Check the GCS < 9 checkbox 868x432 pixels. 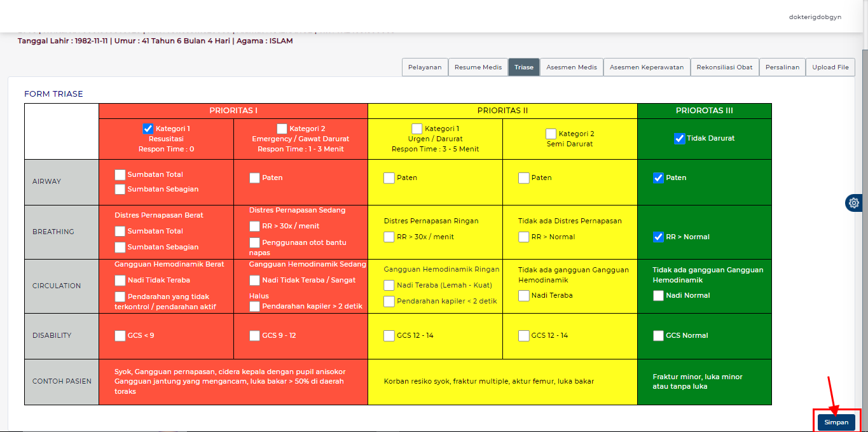[x=120, y=335]
